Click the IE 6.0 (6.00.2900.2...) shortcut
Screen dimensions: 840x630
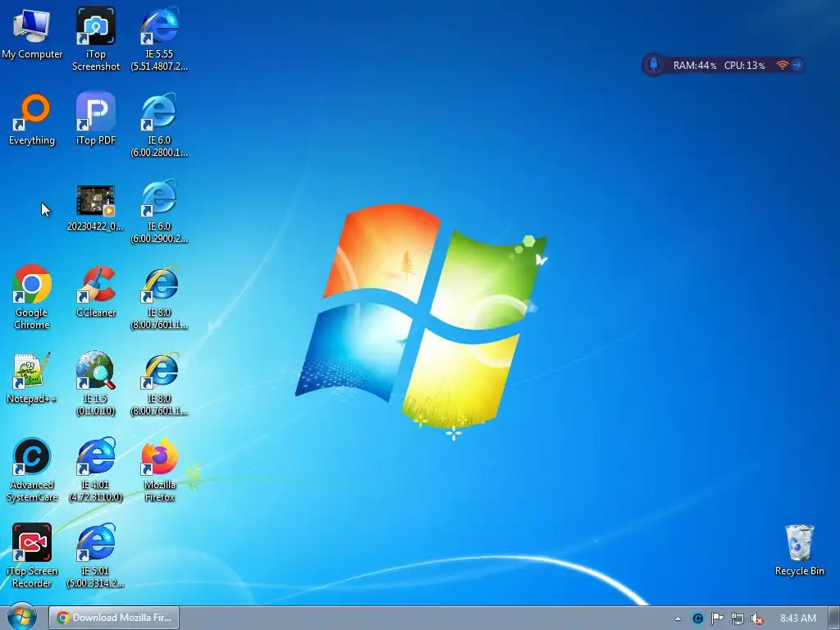click(159, 211)
